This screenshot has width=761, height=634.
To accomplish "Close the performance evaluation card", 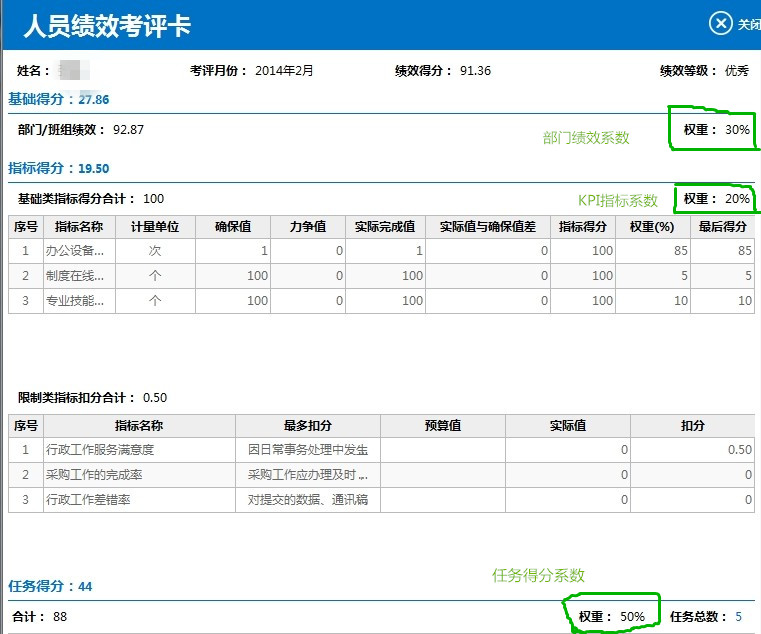I will click(x=722, y=24).
